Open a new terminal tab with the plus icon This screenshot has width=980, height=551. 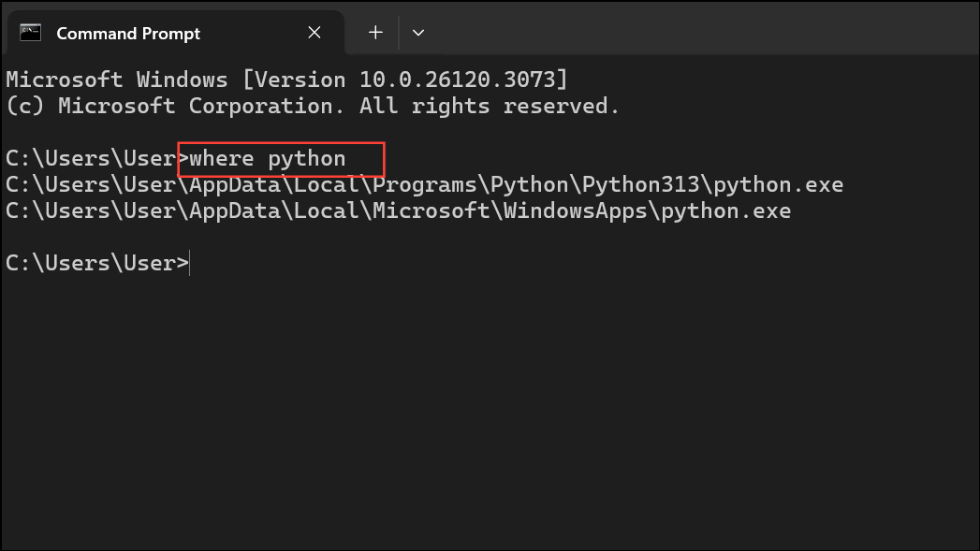374,32
